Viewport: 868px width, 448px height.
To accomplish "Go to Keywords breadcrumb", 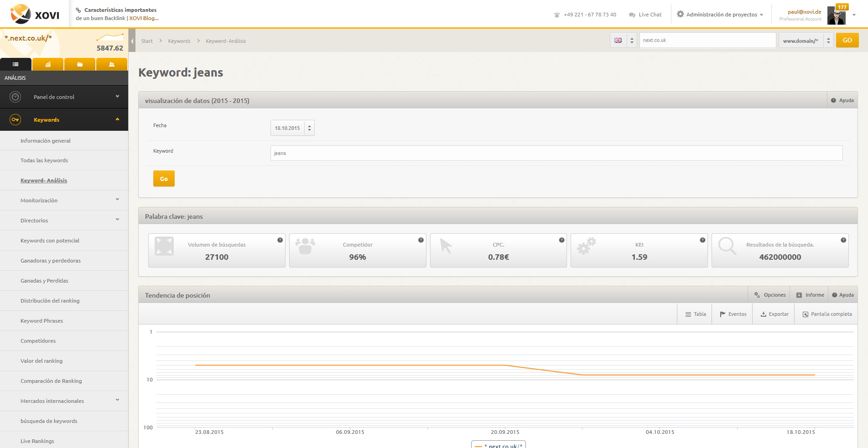I will point(179,41).
